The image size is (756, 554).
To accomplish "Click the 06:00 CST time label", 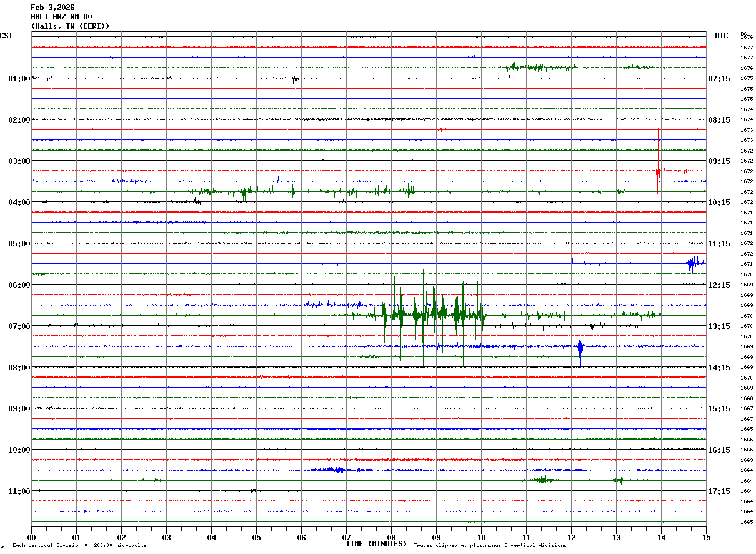I will click(19, 285).
